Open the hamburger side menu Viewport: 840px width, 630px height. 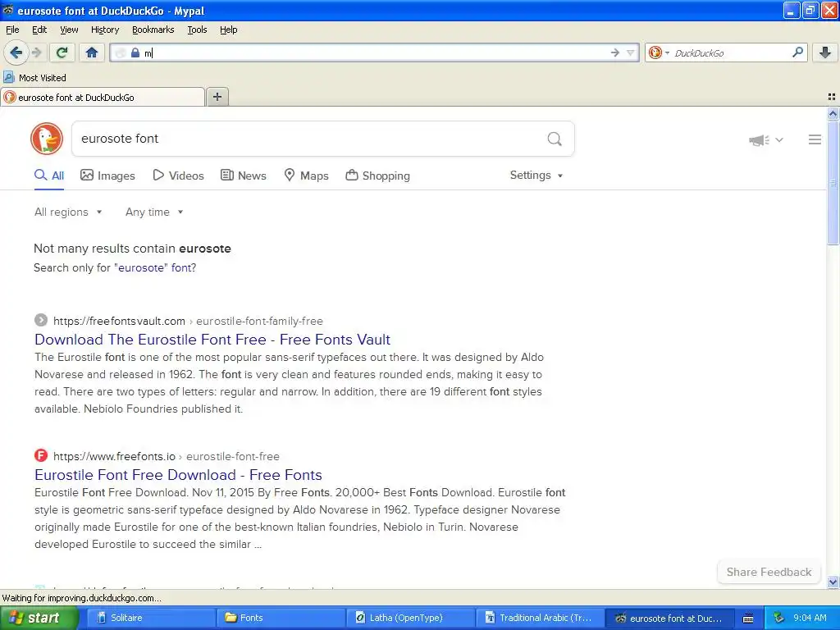click(815, 139)
